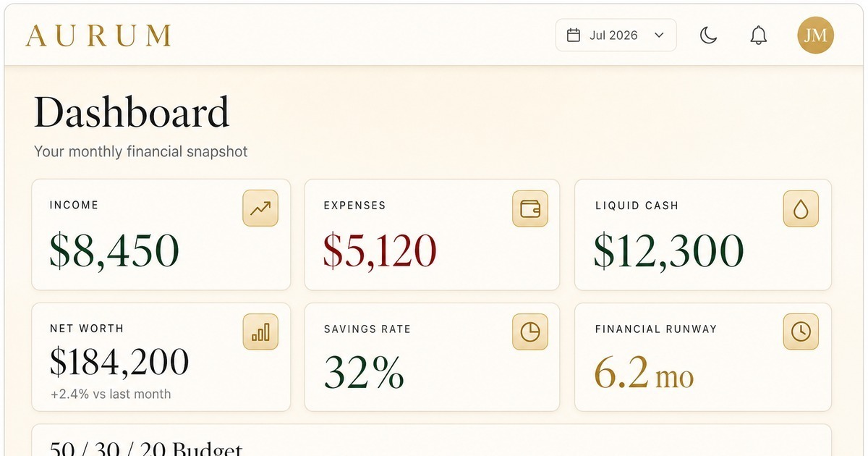The height and width of the screenshot is (456, 868).
Task: Click the Income trending-up arrow icon
Action: [x=260, y=208]
